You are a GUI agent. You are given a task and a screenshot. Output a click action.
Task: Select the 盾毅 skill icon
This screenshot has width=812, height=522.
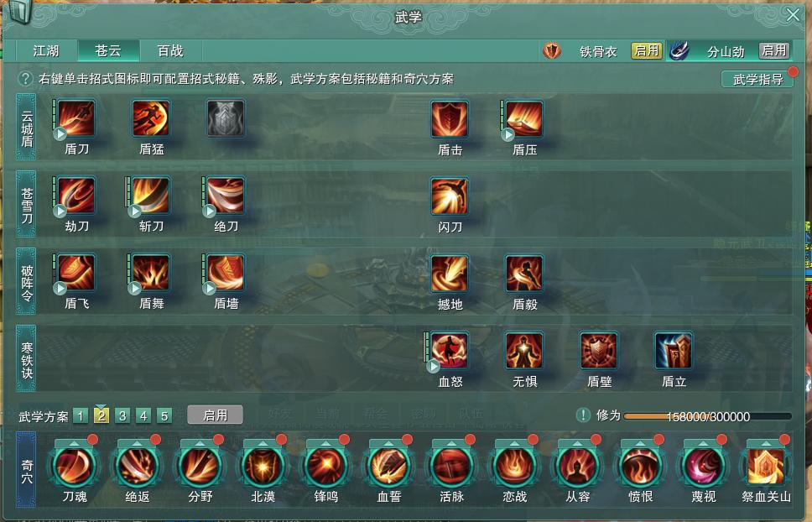point(524,274)
